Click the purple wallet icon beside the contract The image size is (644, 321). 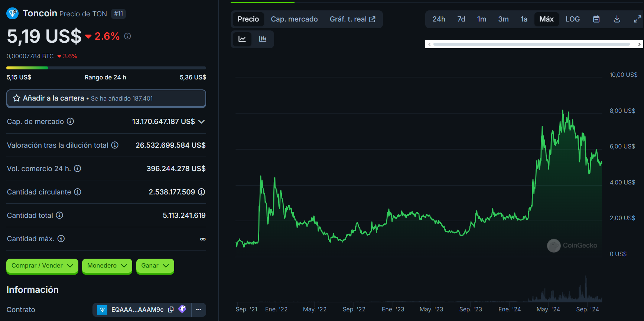[182, 309]
